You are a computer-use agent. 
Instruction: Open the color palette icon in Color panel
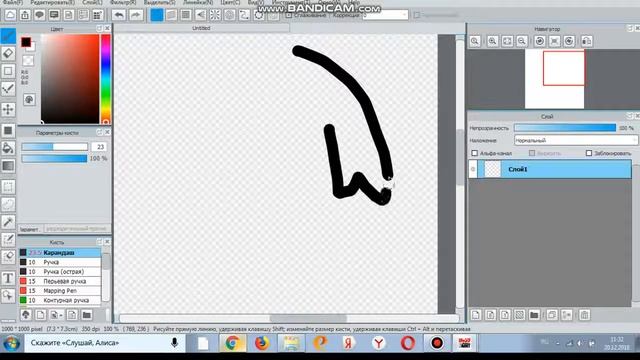click(x=29, y=100)
